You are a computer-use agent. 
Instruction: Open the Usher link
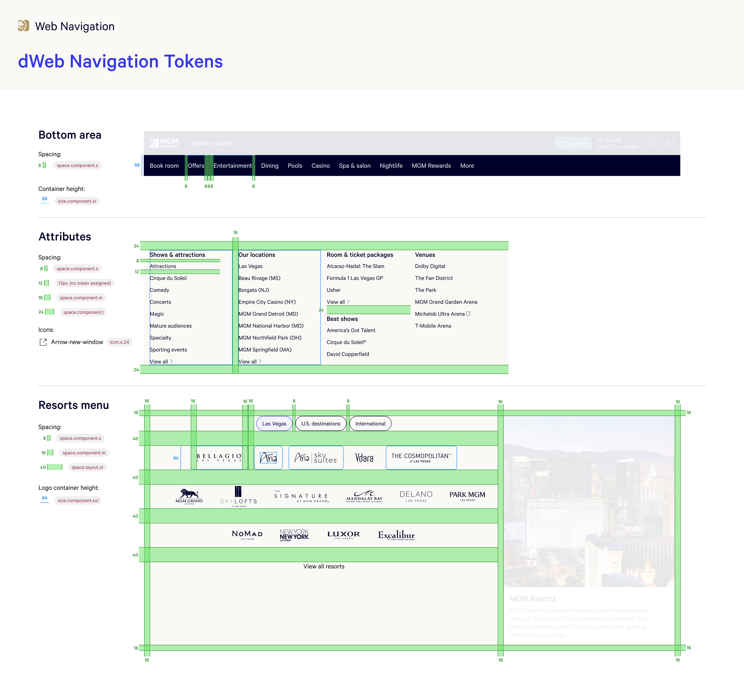333,290
